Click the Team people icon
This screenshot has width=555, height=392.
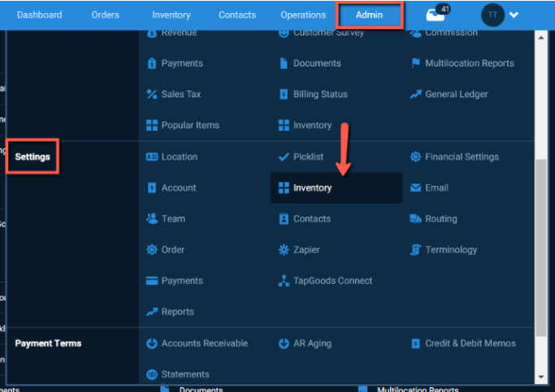coord(152,218)
